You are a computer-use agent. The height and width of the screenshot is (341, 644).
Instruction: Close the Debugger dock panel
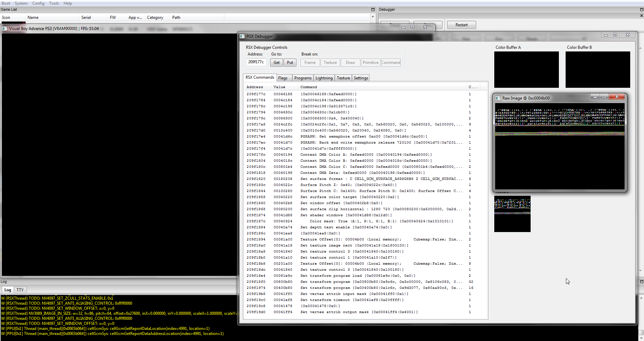[641, 16]
